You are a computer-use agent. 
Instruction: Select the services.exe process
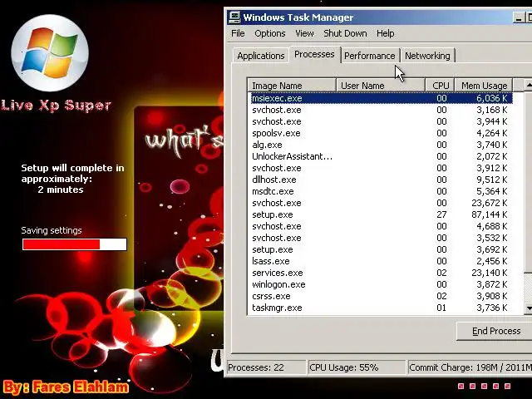pyautogui.click(x=382, y=273)
